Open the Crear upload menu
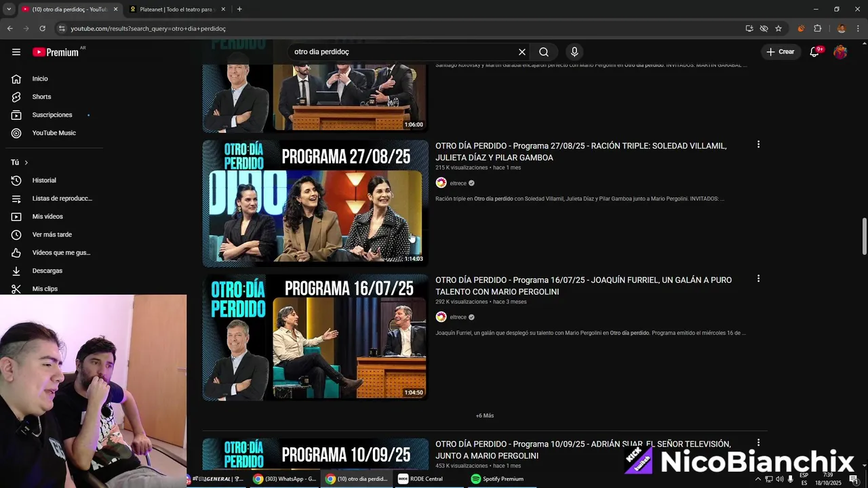 (780, 52)
